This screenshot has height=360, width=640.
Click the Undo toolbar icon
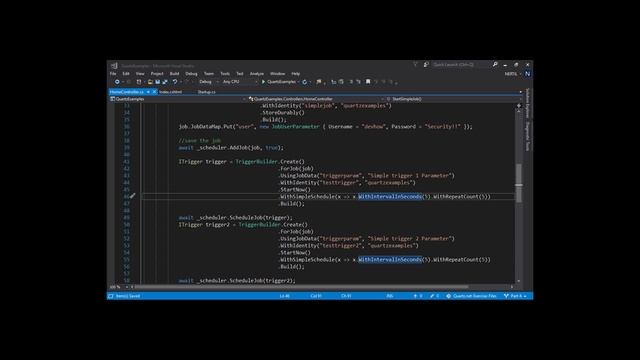(175, 82)
